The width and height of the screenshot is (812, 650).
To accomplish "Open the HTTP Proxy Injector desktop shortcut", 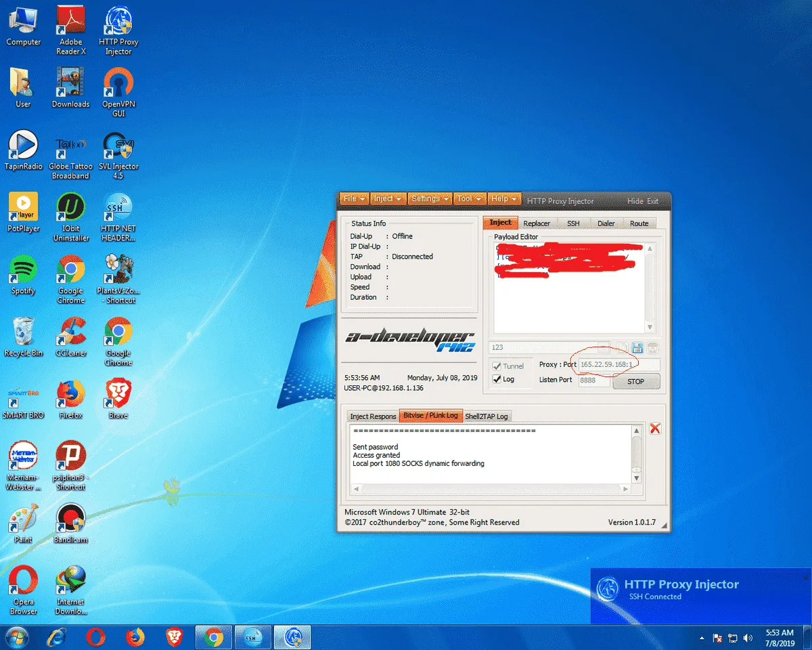I will (118, 31).
